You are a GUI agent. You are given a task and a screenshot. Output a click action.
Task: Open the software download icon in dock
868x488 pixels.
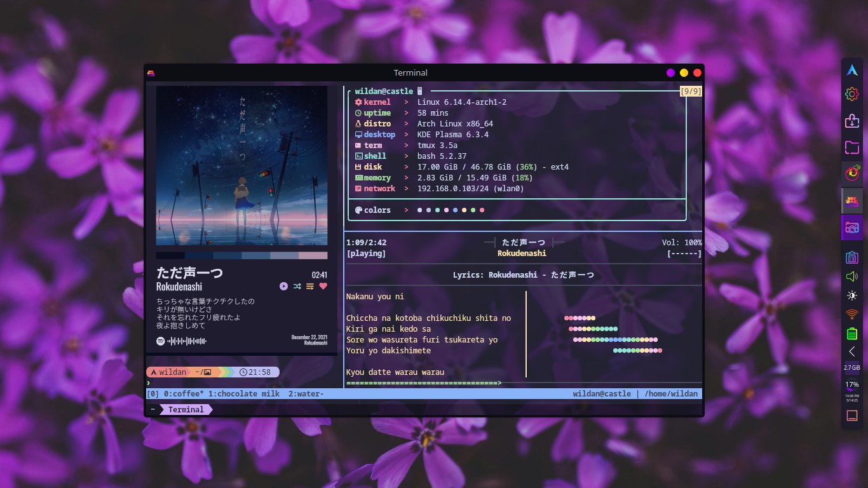pyautogui.click(x=851, y=121)
